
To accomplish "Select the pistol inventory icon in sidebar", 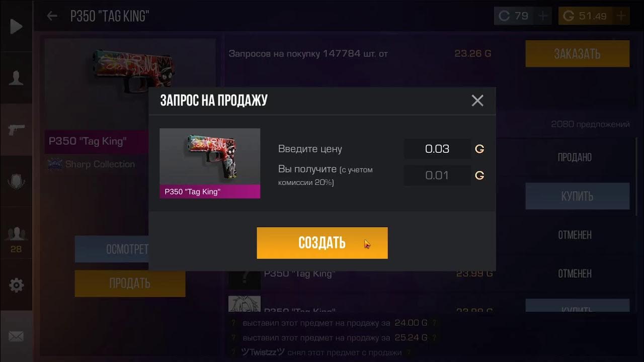I will pos(16,130).
